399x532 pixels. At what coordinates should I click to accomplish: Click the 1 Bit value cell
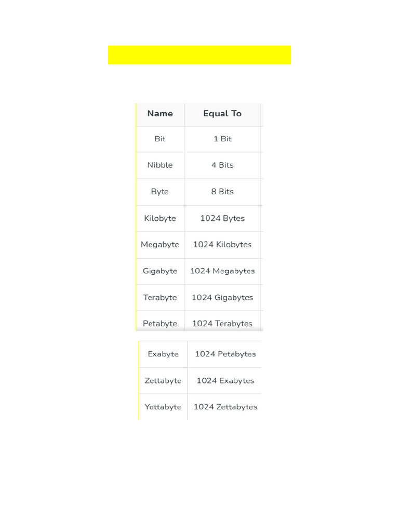tap(222, 139)
